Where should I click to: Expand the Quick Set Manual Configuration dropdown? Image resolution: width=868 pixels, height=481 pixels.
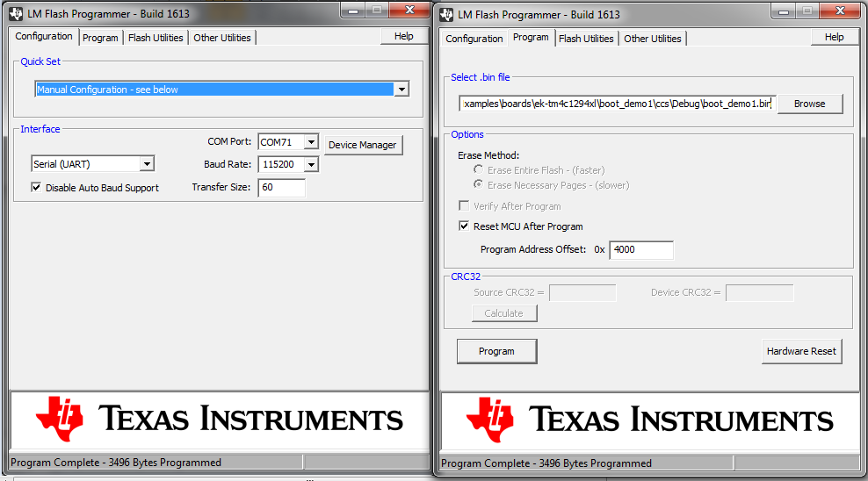[x=401, y=89]
